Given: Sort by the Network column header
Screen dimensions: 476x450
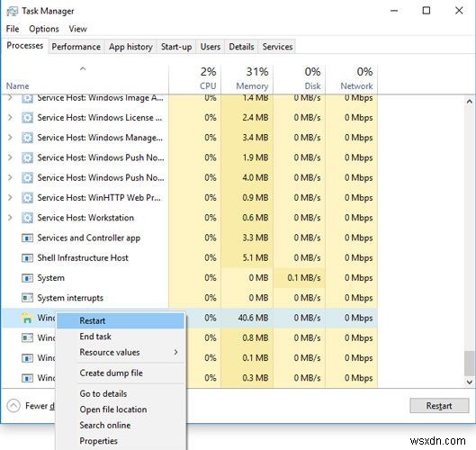Looking at the screenshot, I should click(351, 79).
